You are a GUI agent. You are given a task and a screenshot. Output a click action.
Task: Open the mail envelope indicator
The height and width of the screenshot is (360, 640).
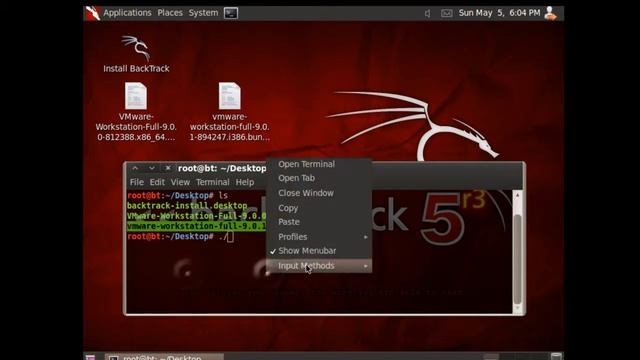pyautogui.click(x=447, y=13)
